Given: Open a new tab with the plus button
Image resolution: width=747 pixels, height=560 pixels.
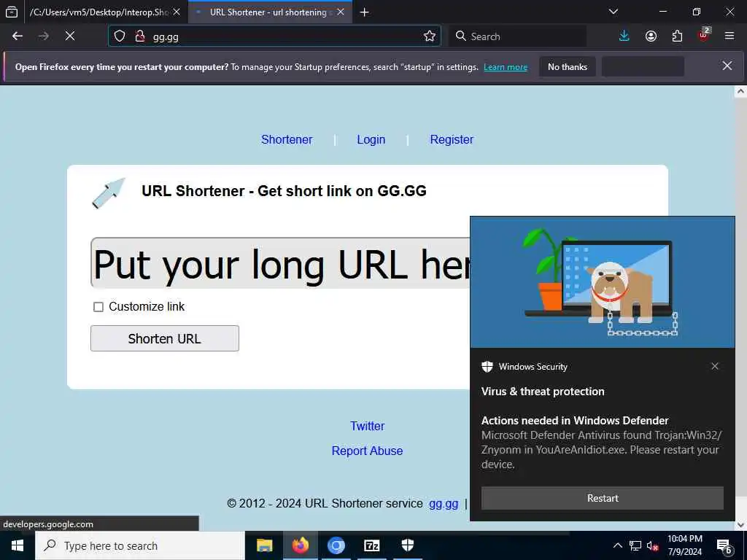Looking at the screenshot, I should tap(365, 12).
